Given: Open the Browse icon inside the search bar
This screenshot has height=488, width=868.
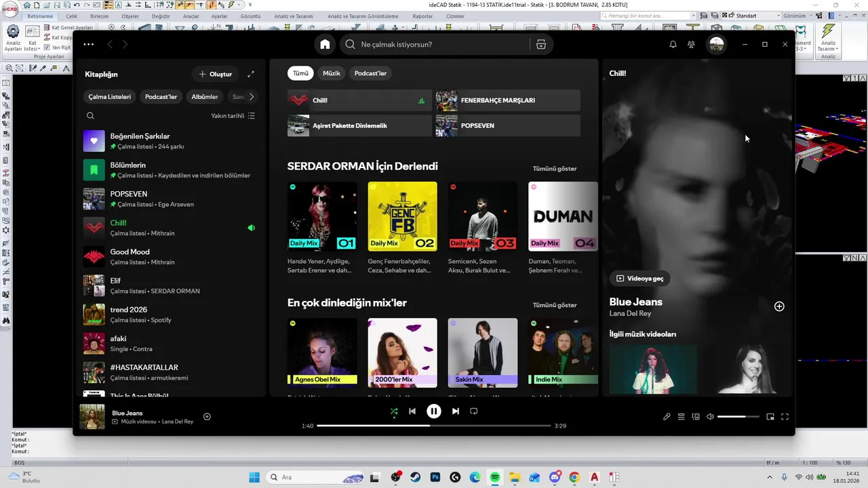Looking at the screenshot, I should pyautogui.click(x=541, y=44).
